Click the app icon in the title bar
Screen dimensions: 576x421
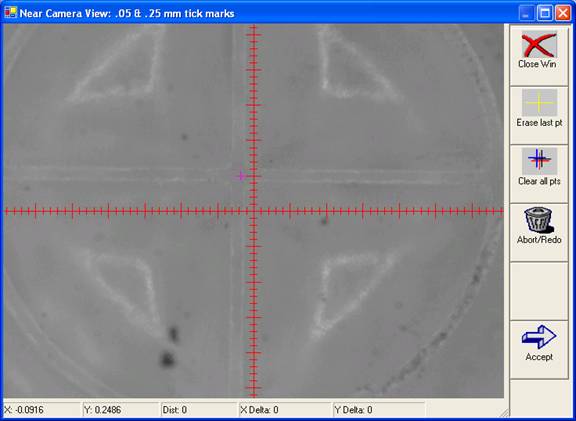[x=11, y=13]
